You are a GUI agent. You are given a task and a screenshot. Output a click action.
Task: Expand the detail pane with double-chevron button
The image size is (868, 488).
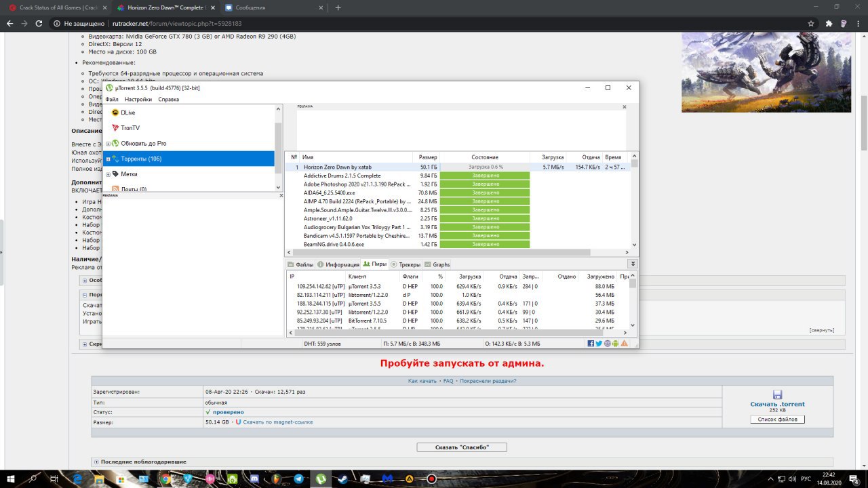click(633, 264)
